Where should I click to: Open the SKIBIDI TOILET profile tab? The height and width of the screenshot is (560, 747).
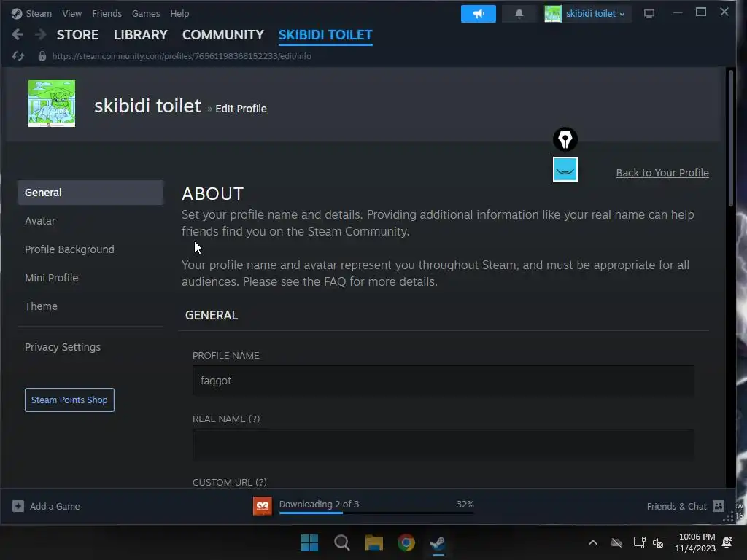pos(325,35)
